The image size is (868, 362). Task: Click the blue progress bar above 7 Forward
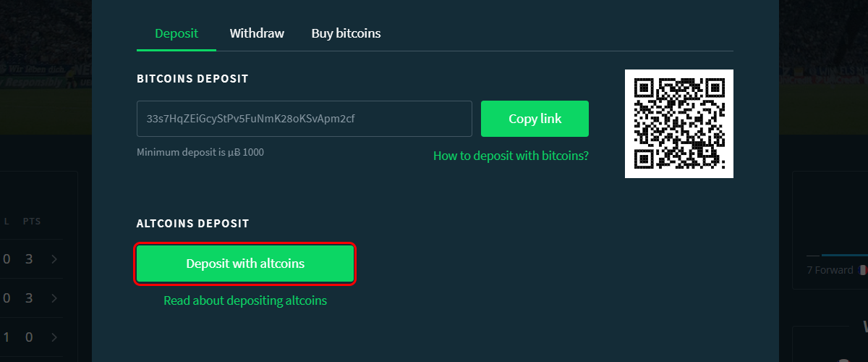pyautogui.click(x=845, y=255)
